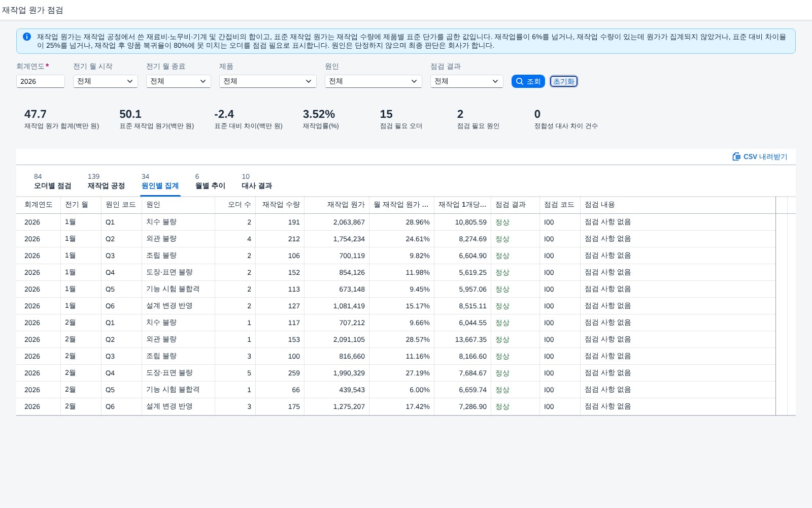Click the 점검 코드 column header
Viewport: 812px width, 508px height.
pos(560,205)
